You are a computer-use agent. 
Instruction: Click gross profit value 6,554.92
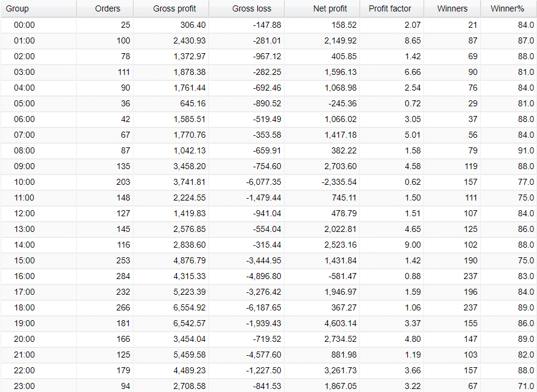185,307
